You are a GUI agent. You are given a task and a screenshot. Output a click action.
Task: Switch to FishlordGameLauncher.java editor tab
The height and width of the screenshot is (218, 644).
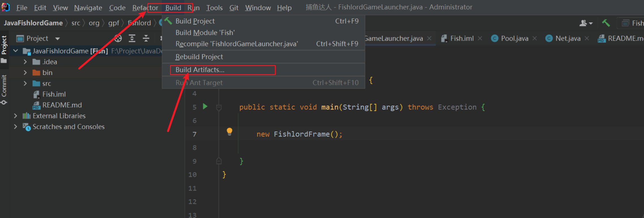pyautogui.click(x=394, y=39)
